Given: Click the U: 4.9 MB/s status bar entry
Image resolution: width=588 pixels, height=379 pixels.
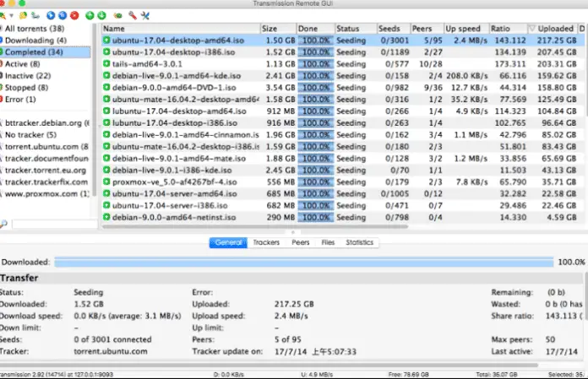Looking at the screenshot, I should pyautogui.click(x=317, y=374).
